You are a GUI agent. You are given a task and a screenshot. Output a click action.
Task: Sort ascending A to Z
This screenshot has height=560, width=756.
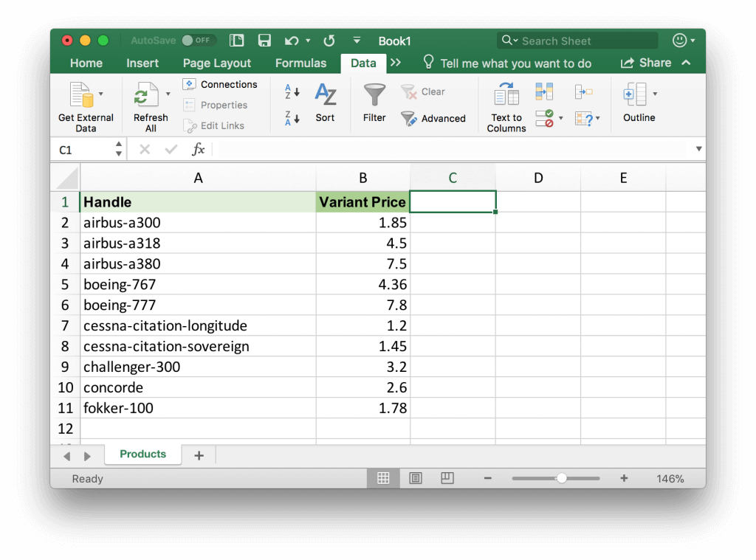(292, 92)
